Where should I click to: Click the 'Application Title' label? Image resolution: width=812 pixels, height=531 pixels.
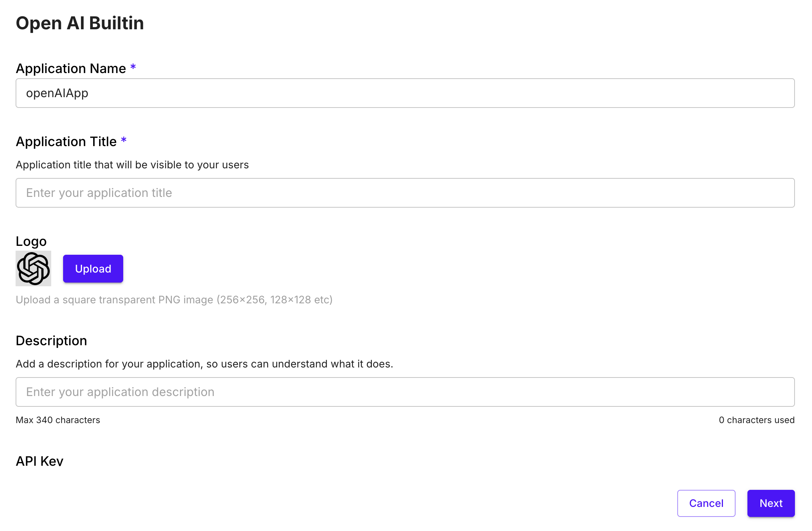(66, 142)
